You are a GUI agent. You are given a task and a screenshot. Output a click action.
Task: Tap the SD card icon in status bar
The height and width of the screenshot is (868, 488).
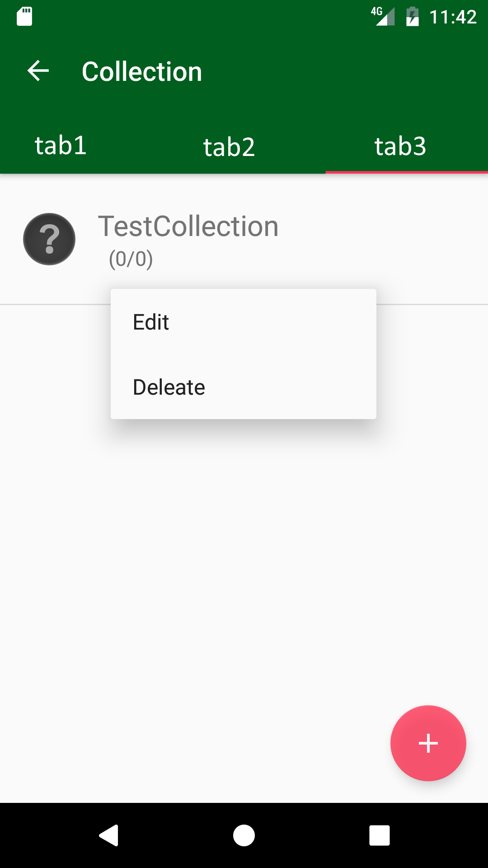coord(24,17)
